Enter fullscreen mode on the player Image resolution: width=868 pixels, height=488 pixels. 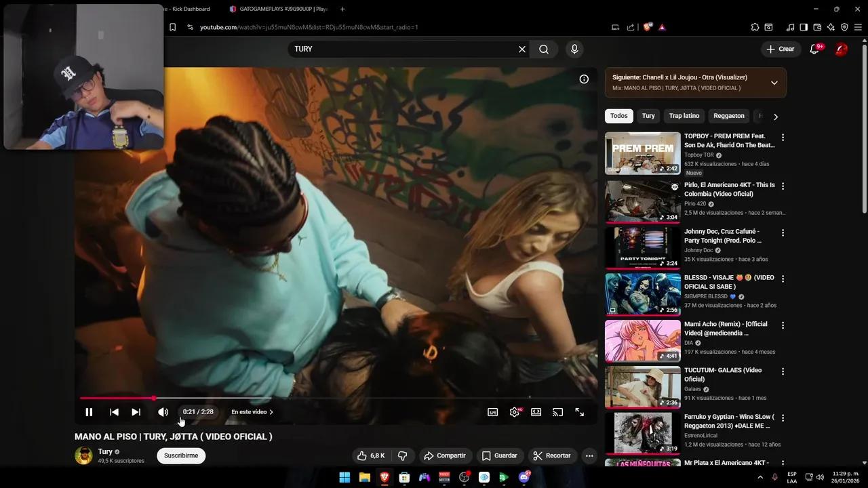click(579, 411)
